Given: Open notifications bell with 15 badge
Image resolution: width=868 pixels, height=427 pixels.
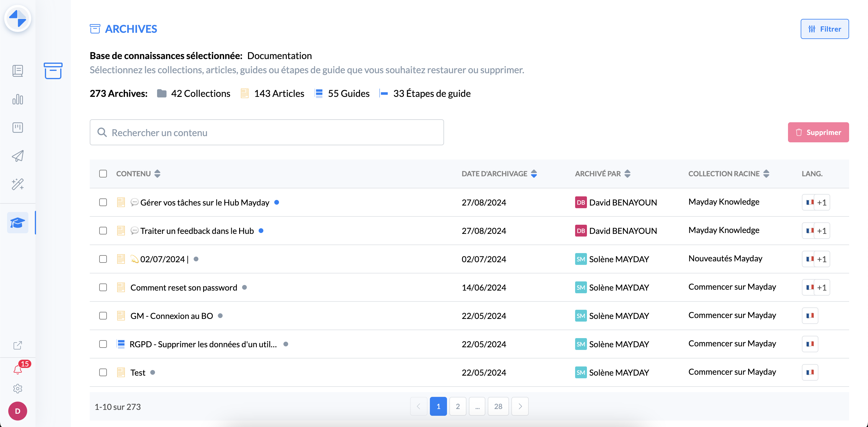Looking at the screenshot, I should [17, 369].
